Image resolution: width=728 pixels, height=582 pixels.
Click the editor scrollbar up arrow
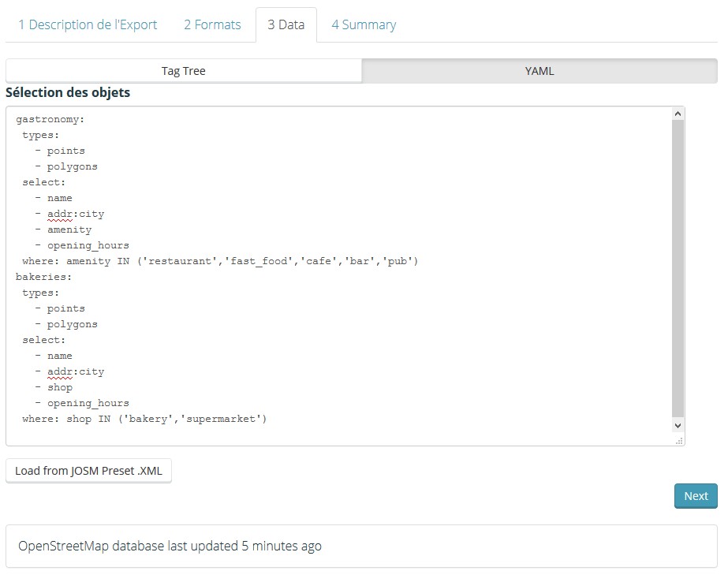[678, 114]
